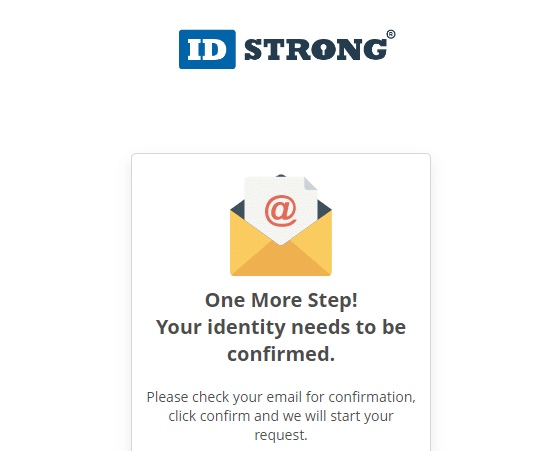Click the 'click confirm and we will start your' line
This screenshot has width=551, height=451.
pos(281,416)
